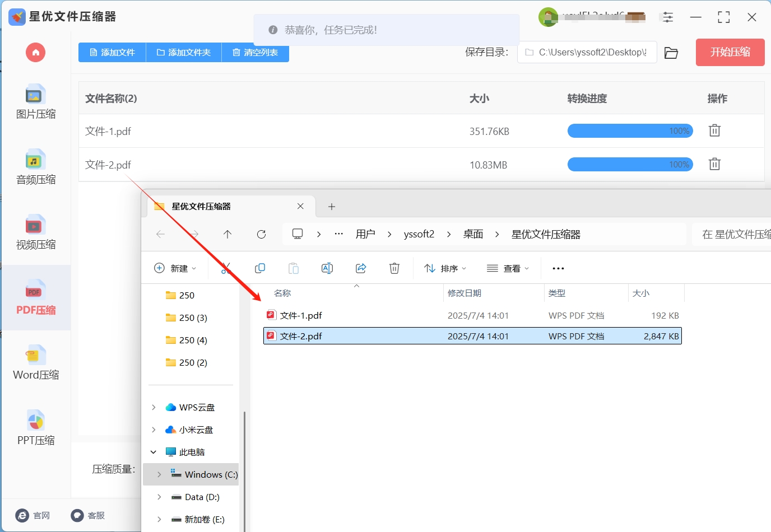Image resolution: width=771 pixels, height=532 pixels.
Task: Click the user avatar in title bar
Action: [548, 17]
